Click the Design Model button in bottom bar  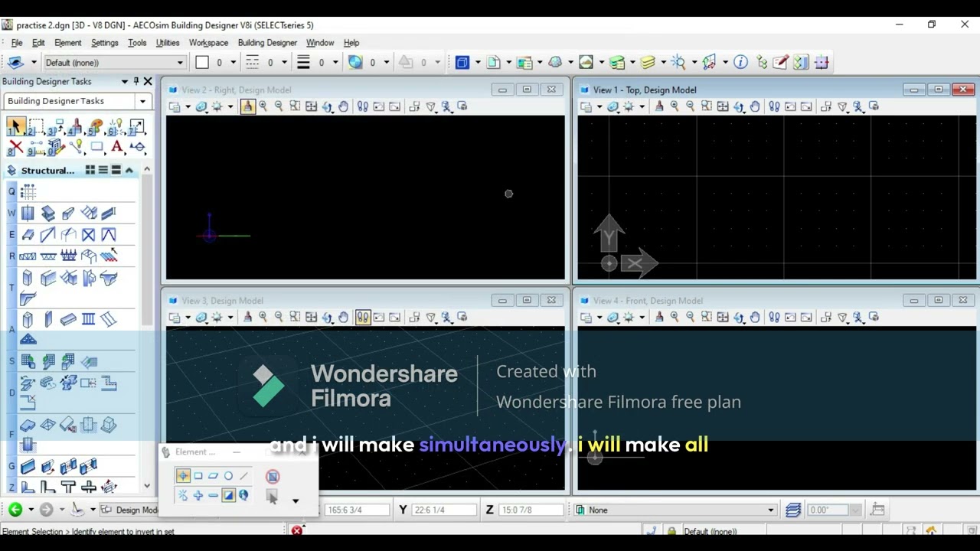tap(130, 510)
